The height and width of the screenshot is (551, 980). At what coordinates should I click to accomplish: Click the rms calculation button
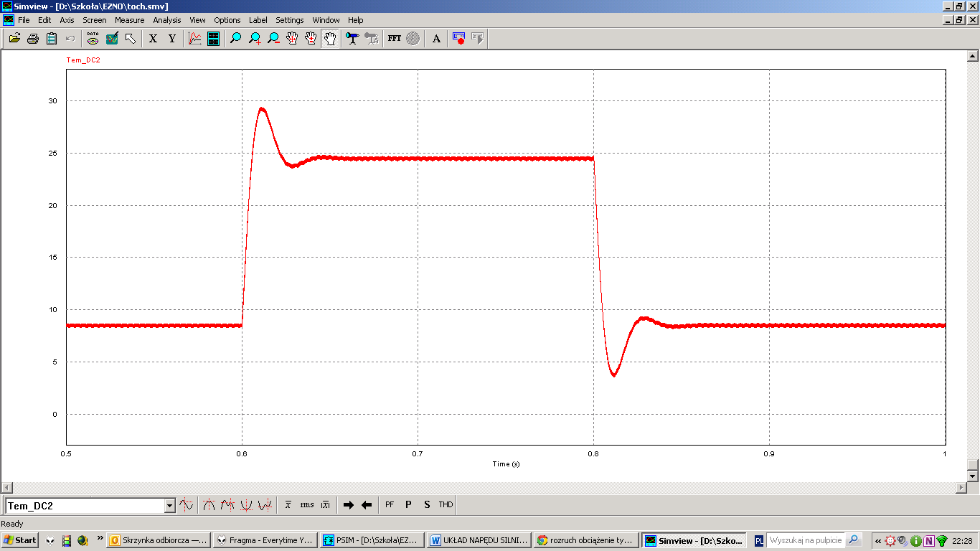[307, 505]
